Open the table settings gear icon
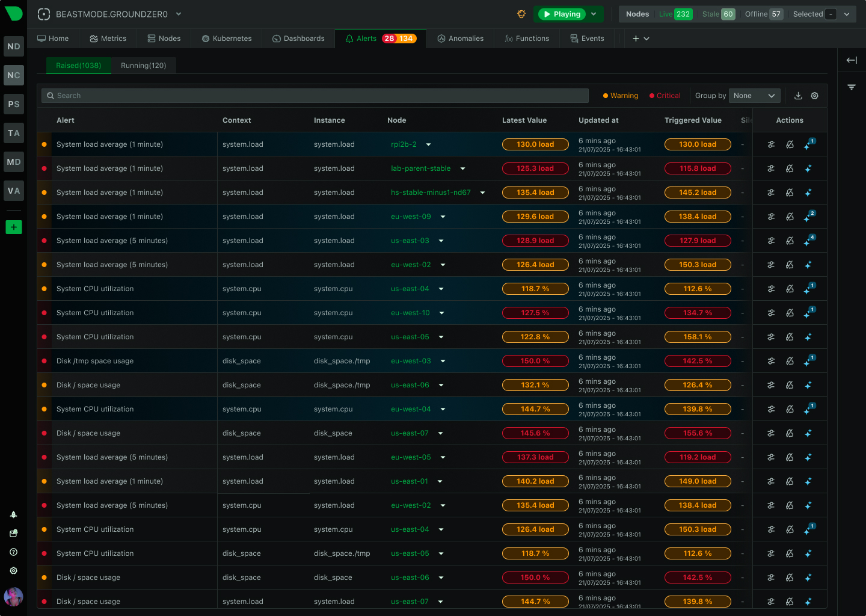 815,95
